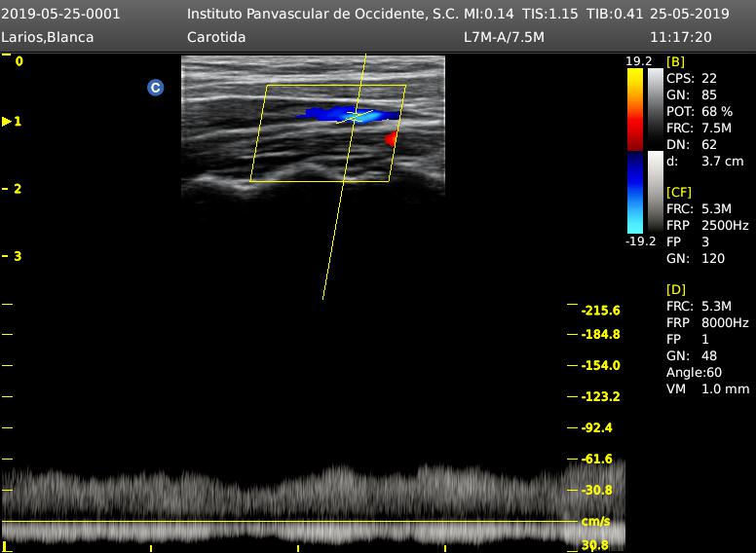The image size is (756, 553).
Task: Click the depth marker 0 on left ruler
Action: coord(19,61)
